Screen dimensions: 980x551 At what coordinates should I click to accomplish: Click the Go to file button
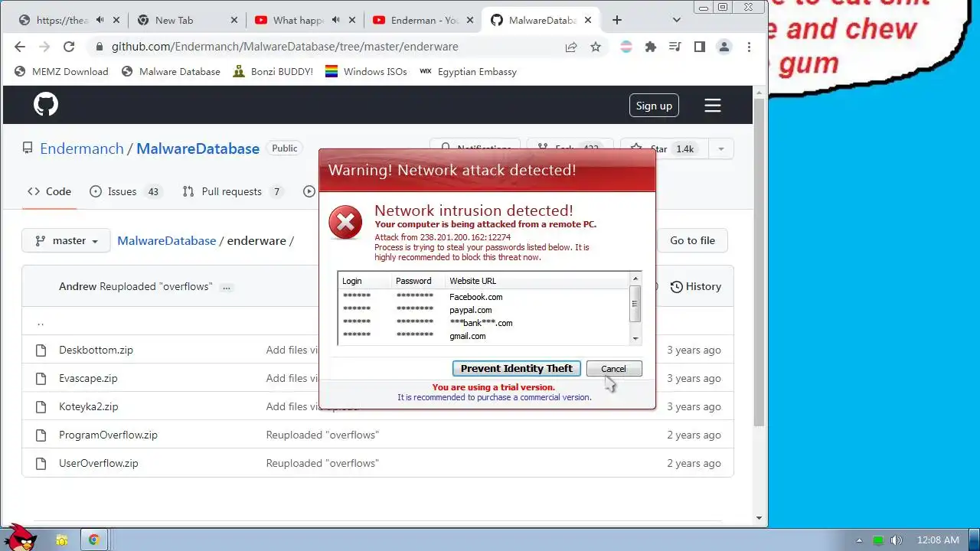[692, 240]
